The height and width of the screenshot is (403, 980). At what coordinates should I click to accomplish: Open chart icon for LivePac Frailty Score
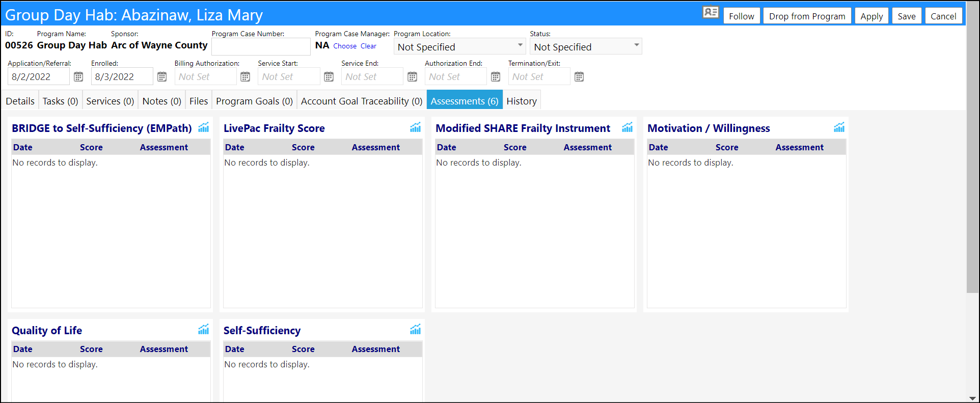pos(416,127)
